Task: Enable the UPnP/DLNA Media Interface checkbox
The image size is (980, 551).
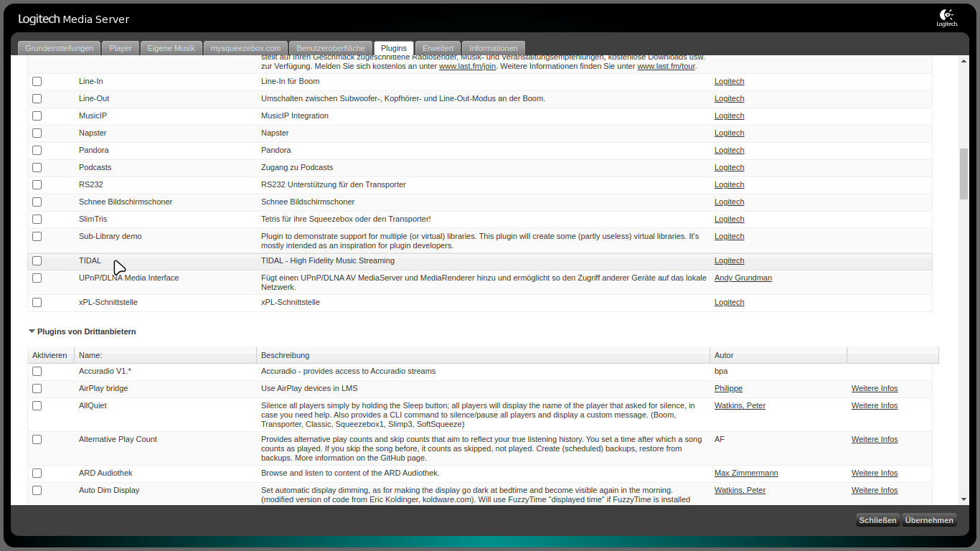Action: 37,278
